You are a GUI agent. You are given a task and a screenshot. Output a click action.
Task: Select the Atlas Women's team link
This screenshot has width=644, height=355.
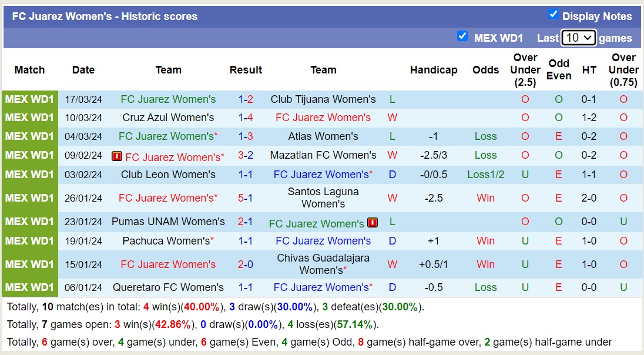tap(323, 136)
